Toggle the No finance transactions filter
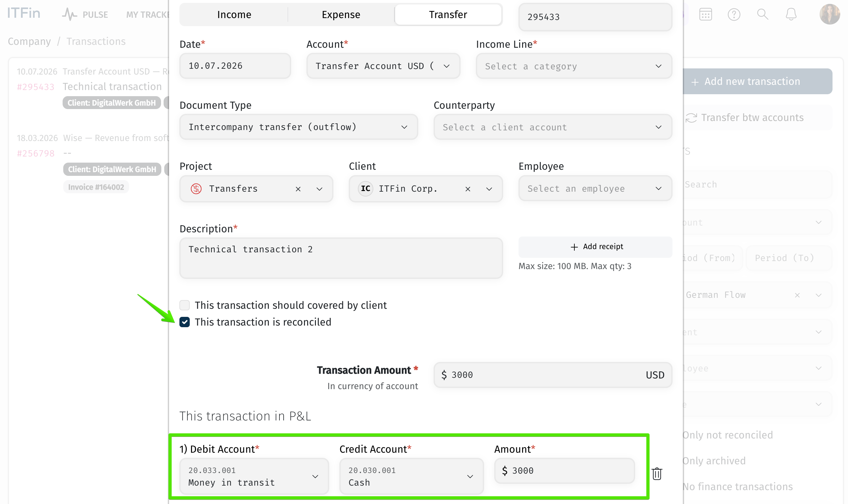848x504 pixels. coord(737,487)
